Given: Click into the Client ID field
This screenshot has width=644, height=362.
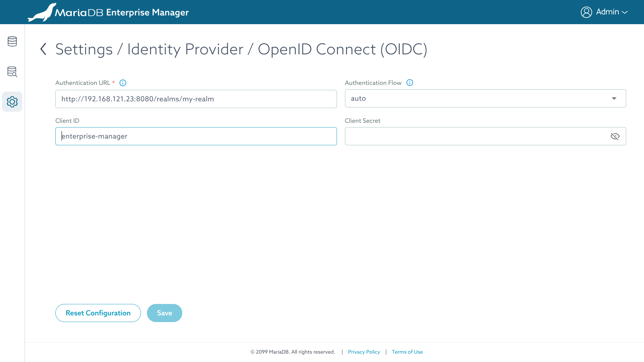Looking at the screenshot, I should tap(196, 136).
